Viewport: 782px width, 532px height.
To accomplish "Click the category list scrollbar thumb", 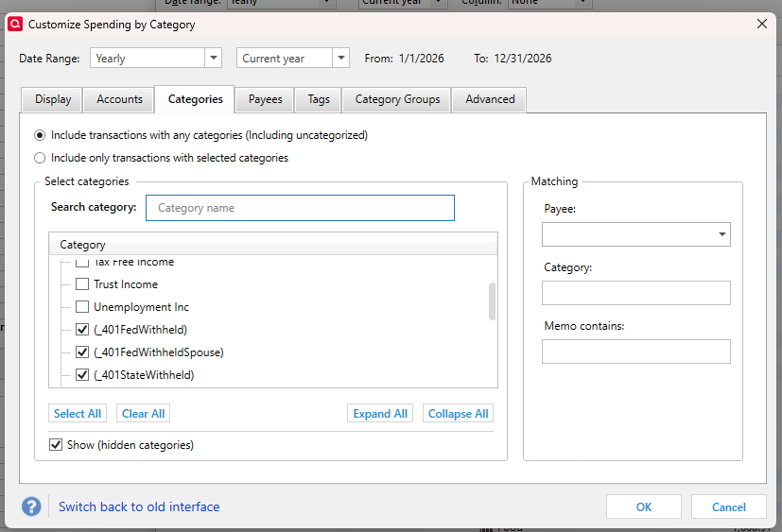I will point(492,301).
